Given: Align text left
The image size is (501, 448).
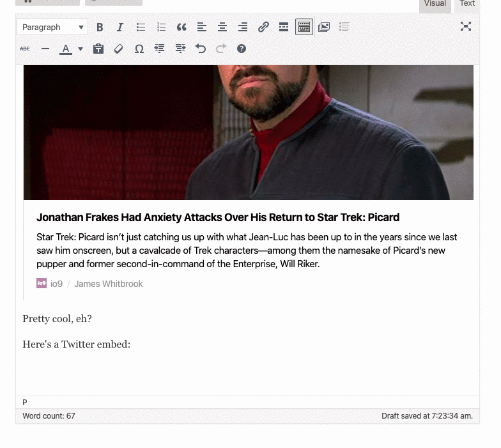Looking at the screenshot, I should pos(202,27).
